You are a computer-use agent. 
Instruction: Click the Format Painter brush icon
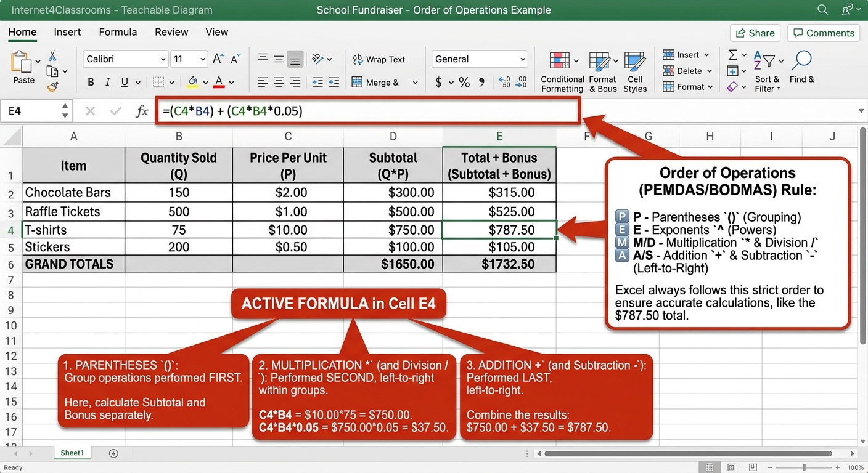(52, 87)
